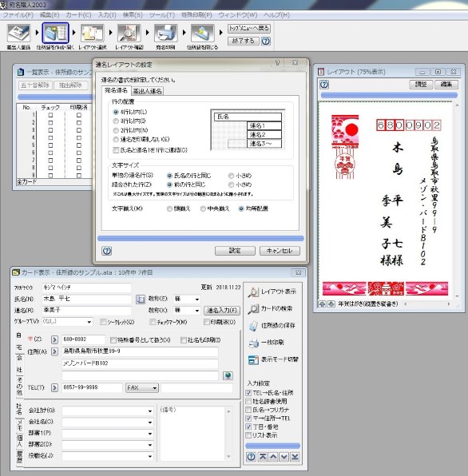The width and height of the screenshot is (468, 476).
Task: Expand the 会社名 combo box
Action: point(108,422)
